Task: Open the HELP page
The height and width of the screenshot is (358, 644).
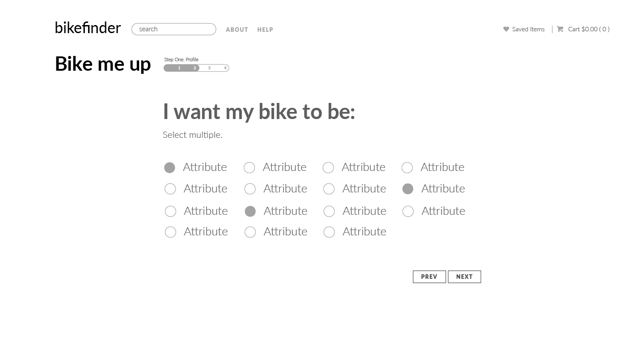Action: [265, 30]
